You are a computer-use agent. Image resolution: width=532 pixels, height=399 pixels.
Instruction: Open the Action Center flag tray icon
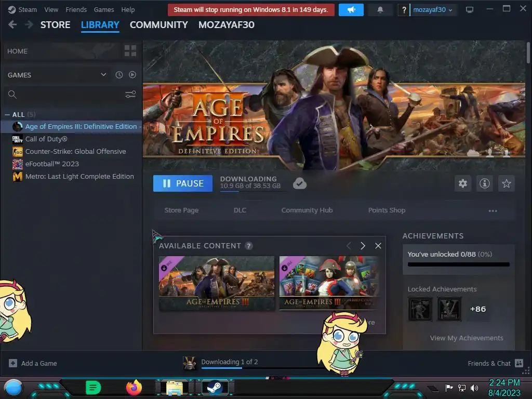pyautogui.click(x=449, y=388)
